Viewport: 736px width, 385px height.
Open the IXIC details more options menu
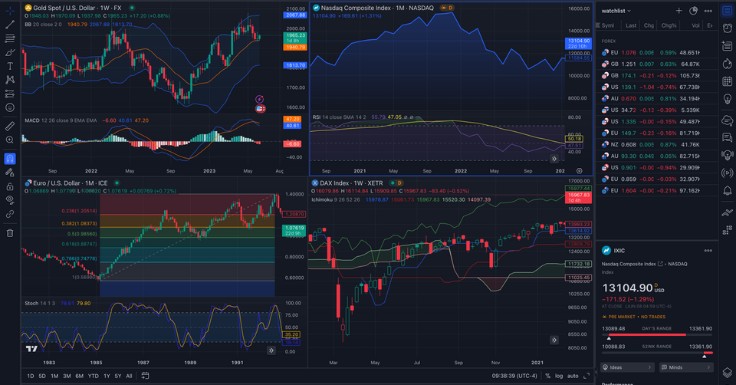[708, 251]
